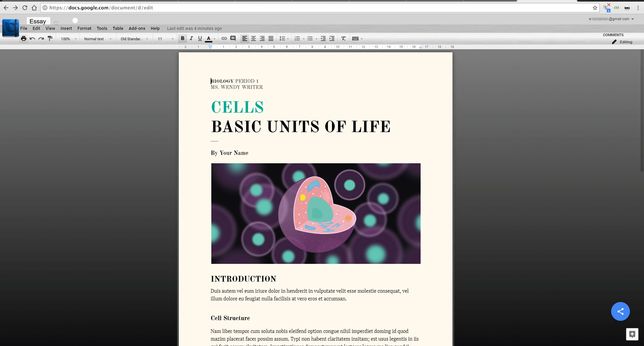This screenshot has width=644, height=346.
Task: Open the line spacing dropdown
Action: pyautogui.click(x=284, y=38)
